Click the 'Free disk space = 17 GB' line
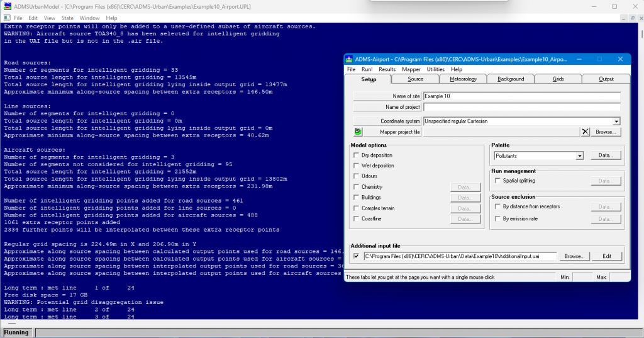The image size is (644, 338). pyautogui.click(x=45, y=295)
